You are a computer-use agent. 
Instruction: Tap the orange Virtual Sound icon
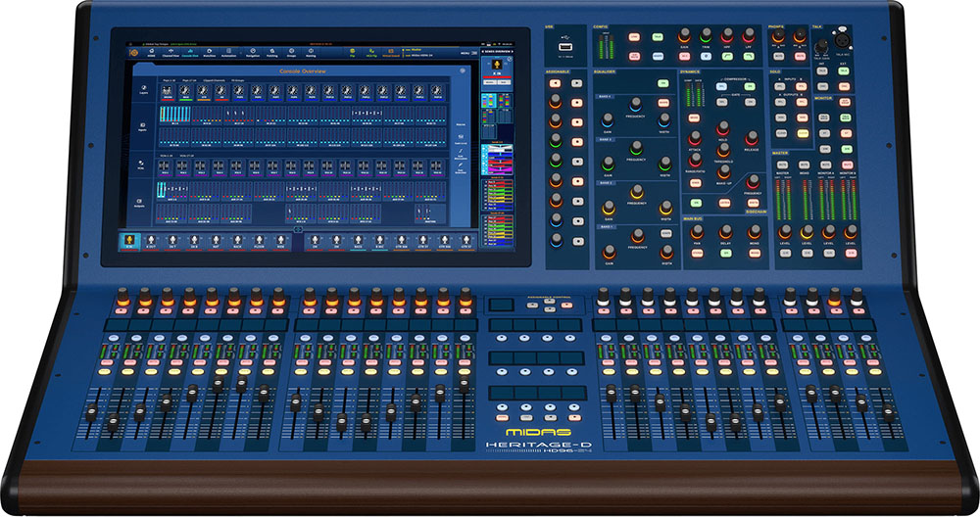point(391,52)
